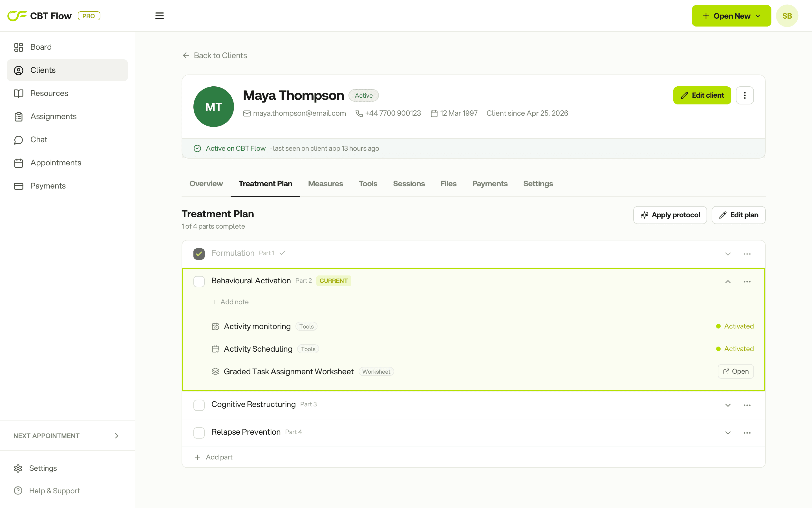Open the client Settings tab
Screen dimensions: 812x508
pyautogui.click(x=538, y=184)
